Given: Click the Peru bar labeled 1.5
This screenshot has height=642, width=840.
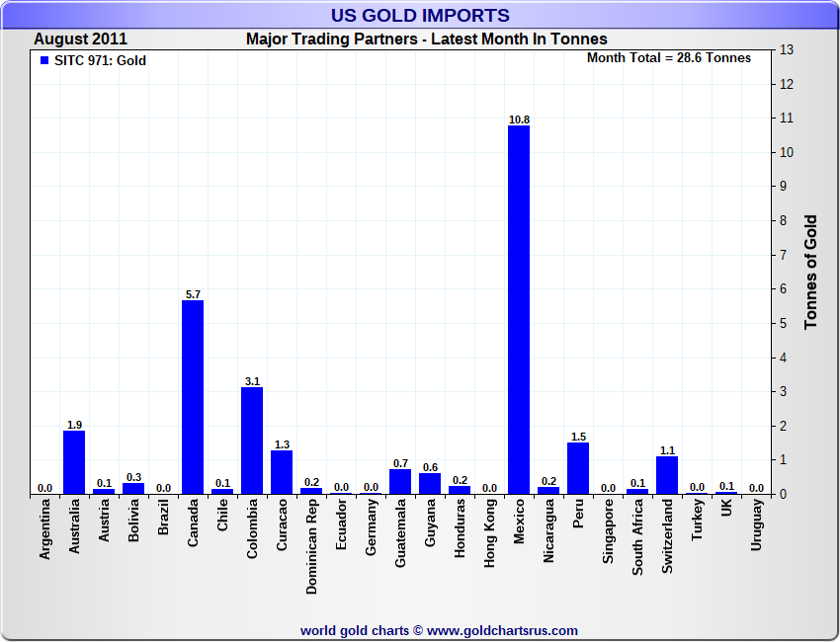Looking at the screenshot, I should click(x=578, y=468).
